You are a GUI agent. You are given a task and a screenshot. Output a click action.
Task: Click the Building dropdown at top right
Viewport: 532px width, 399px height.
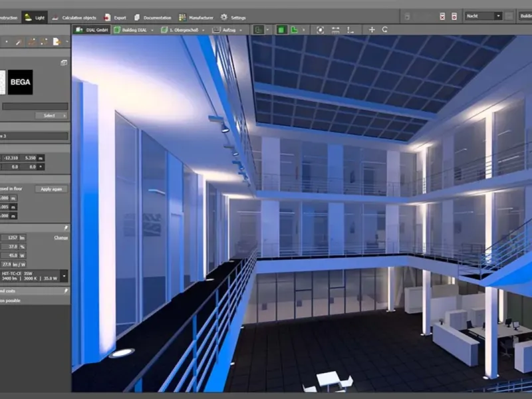(525, 16)
